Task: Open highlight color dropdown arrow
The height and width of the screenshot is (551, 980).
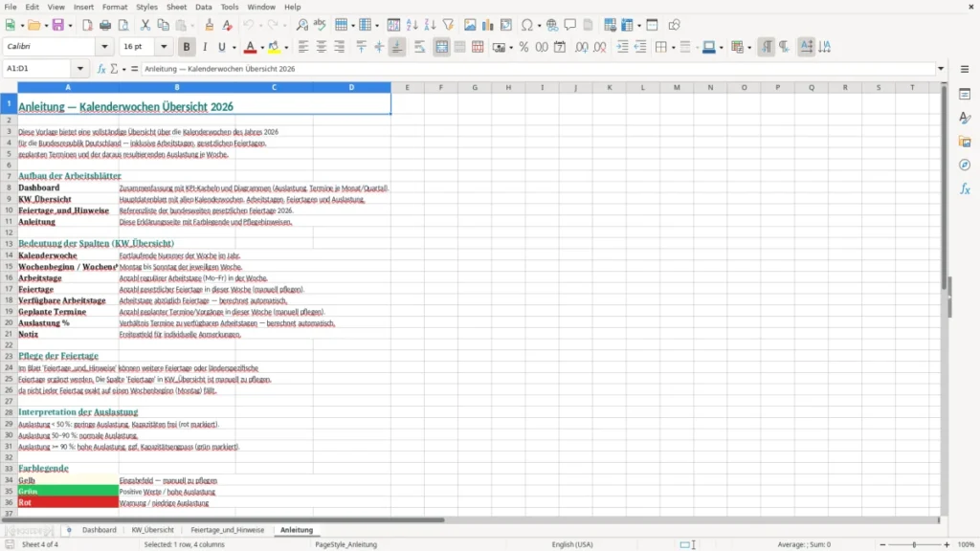Action: pos(286,48)
